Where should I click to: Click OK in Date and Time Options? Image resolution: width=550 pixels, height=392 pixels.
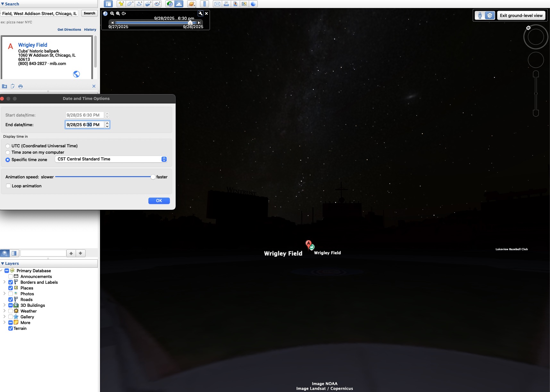pos(159,200)
